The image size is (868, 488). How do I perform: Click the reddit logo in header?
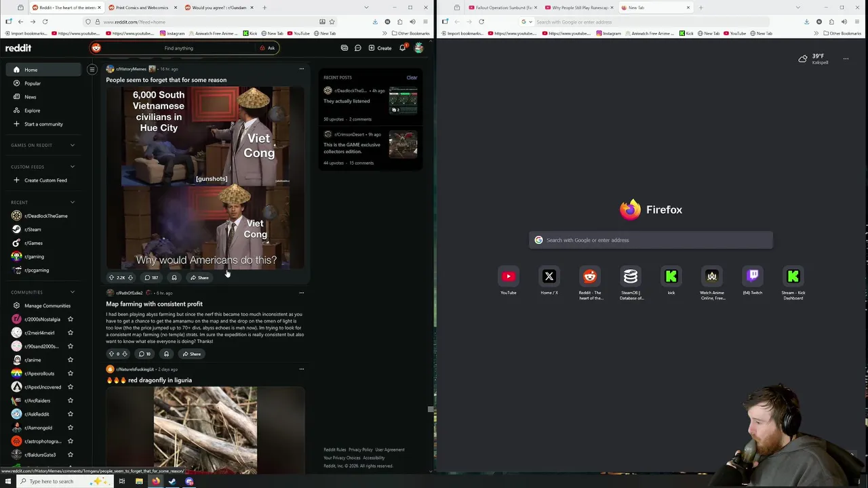click(x=18, y=48)
